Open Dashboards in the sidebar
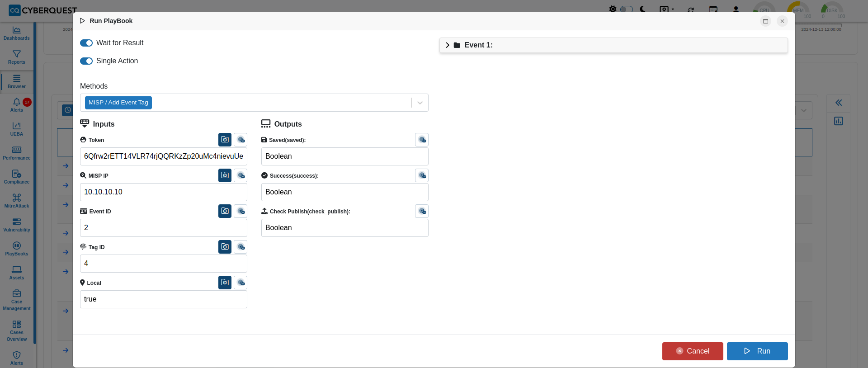Viewport: 868px width, 368px height. [17, 33]
